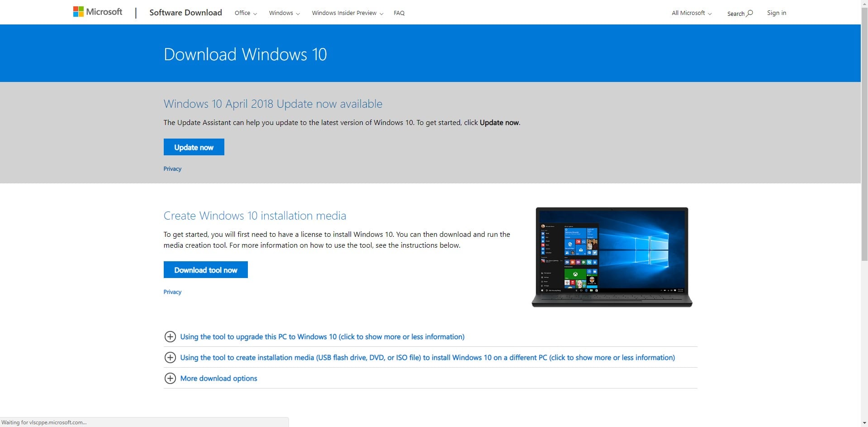Screen dimensions: 868x427
Task: Open Privacy link under Update now
Action: [172, 169]
